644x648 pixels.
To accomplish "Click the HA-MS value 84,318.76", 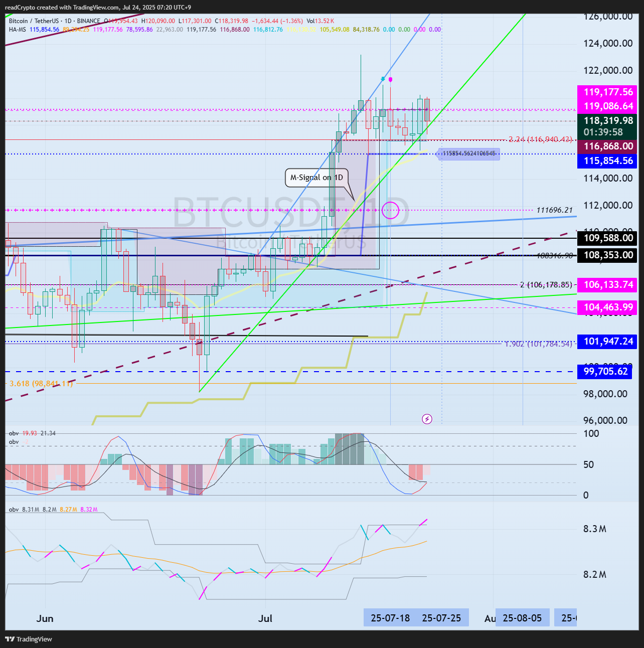I will [366, 30].
